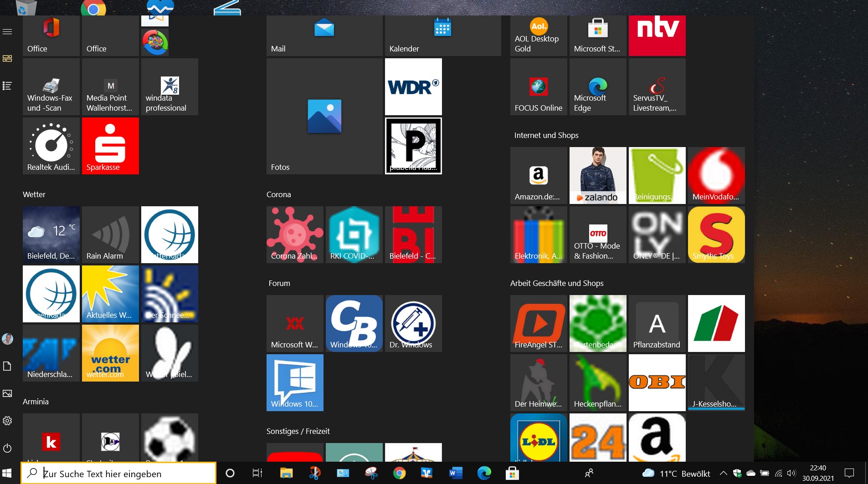Open the Power options menu
The height and width of the screenshot is (484, 868).
[7, 448]
